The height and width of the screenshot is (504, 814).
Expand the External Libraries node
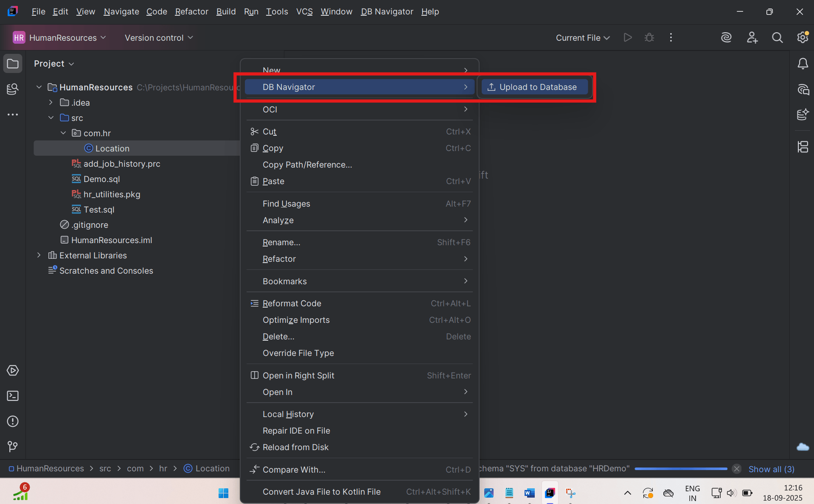point(39,255)
